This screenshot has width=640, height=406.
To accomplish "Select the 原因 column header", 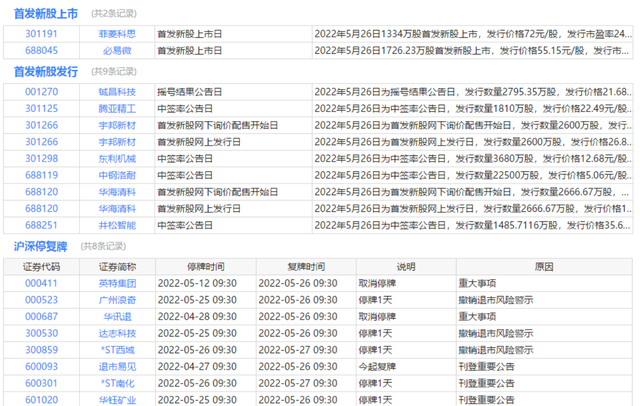I will coord(544,267).
